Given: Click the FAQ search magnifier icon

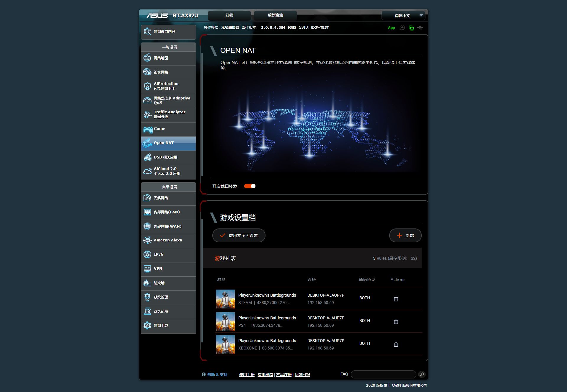Looking at the screenshot, I should pyautogui.click(x=422, y=375).
